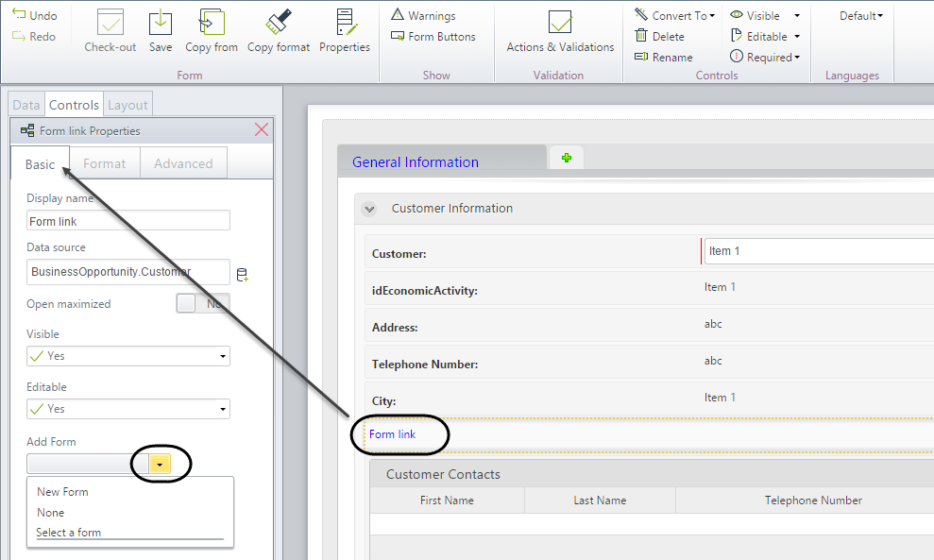Choose New Form from the list
The image size is (934, 560).
click(62, 492)
